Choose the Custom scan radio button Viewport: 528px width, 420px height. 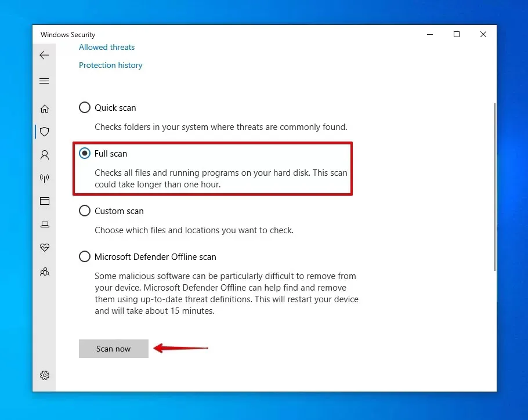point(85,211)
